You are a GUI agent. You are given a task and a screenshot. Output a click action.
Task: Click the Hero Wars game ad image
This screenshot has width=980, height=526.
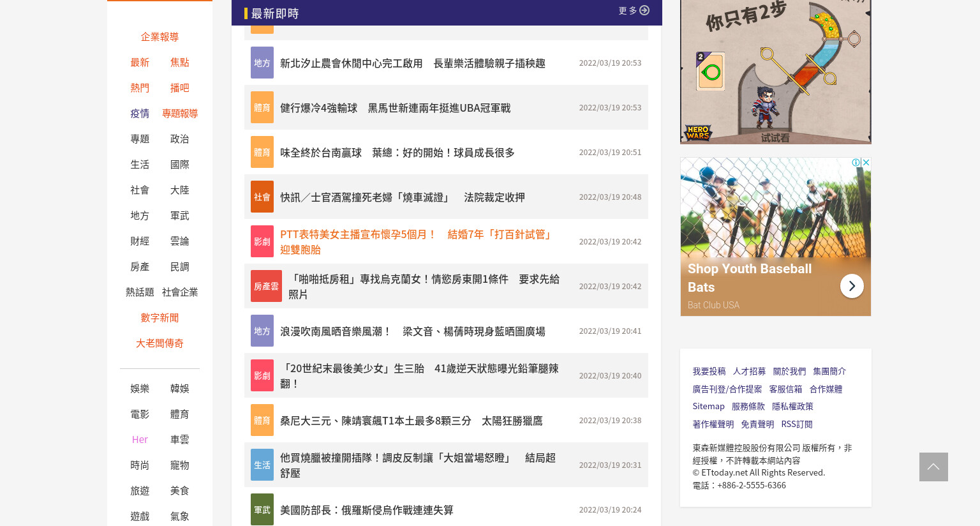coord(775,71)
